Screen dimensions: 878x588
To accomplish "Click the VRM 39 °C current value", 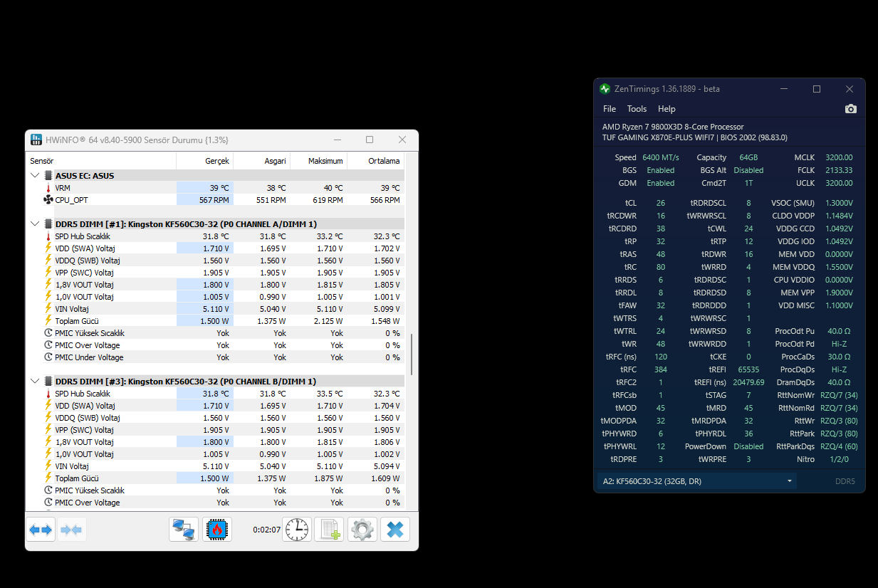I will click(219, 188).
